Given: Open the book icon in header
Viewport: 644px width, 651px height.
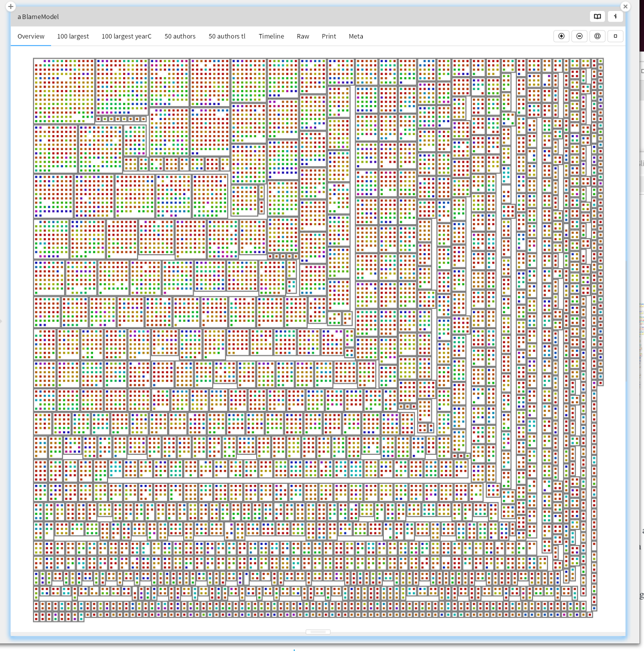Looking at the screenshot, I should [x=597, y=17].
